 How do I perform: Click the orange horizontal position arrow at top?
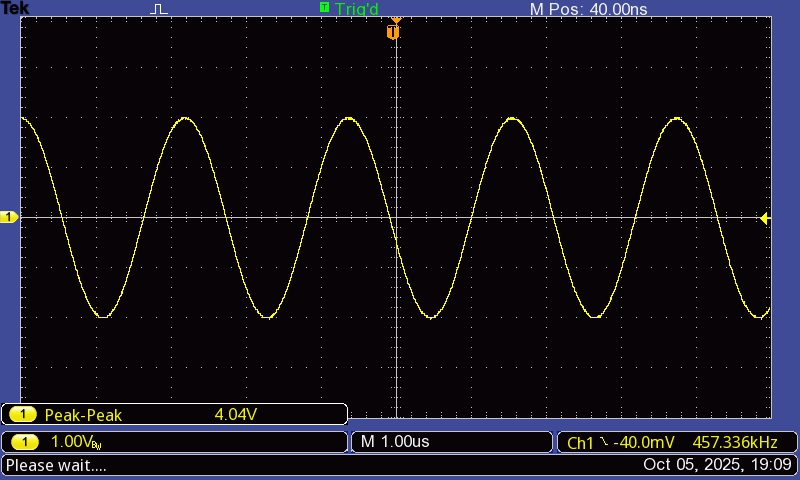click(396, 19)
